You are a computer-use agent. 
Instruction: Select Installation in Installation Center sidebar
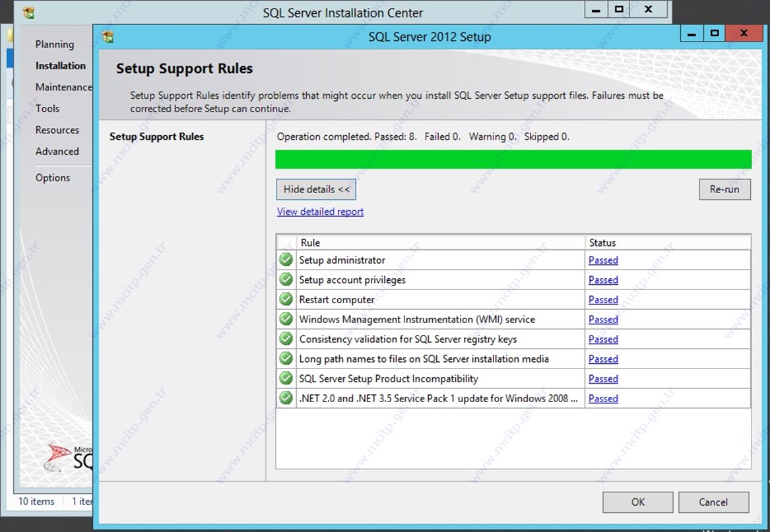pyautogui.click(x=61, y=66)
